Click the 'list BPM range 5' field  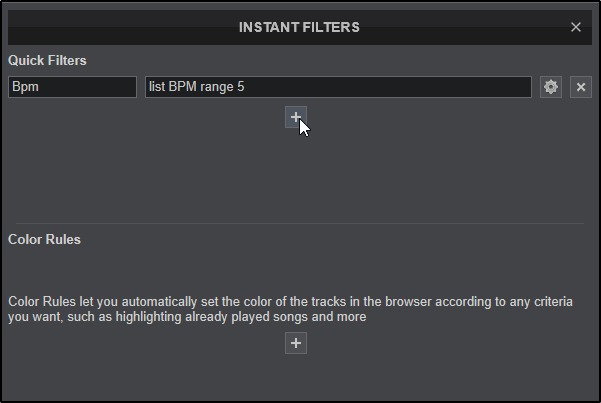point(338,88)
